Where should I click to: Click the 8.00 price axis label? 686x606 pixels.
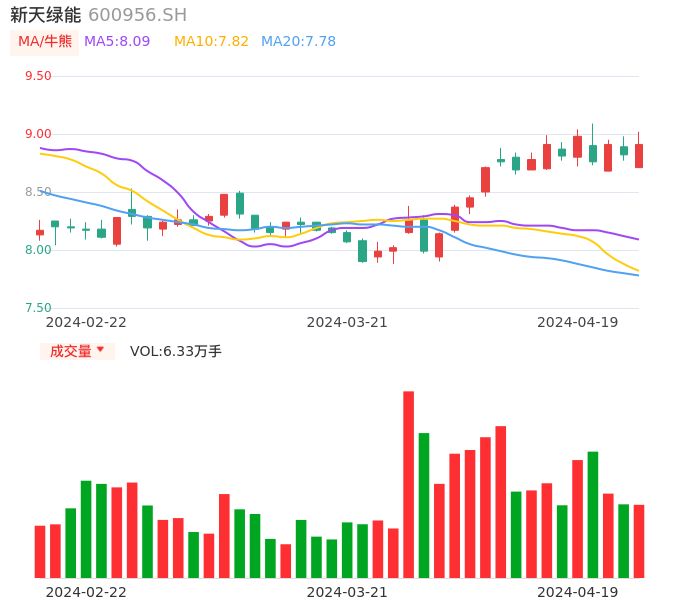click(x=38, y=250)
